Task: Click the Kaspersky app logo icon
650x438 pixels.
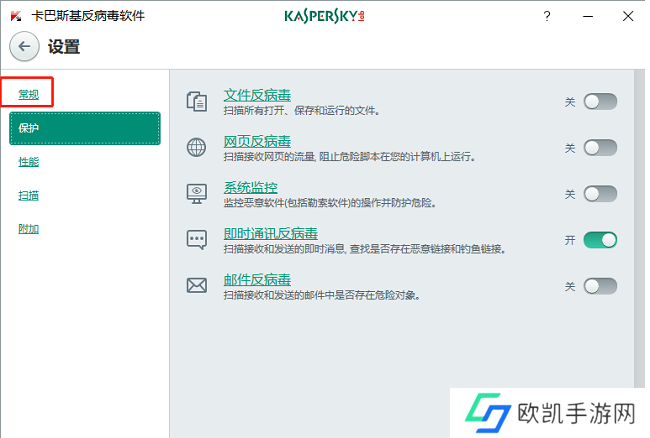Action: pos(16,16)
